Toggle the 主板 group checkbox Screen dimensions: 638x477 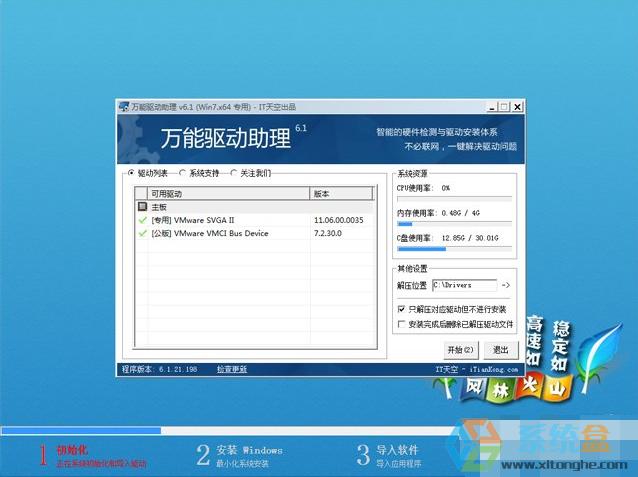point(142,206)
